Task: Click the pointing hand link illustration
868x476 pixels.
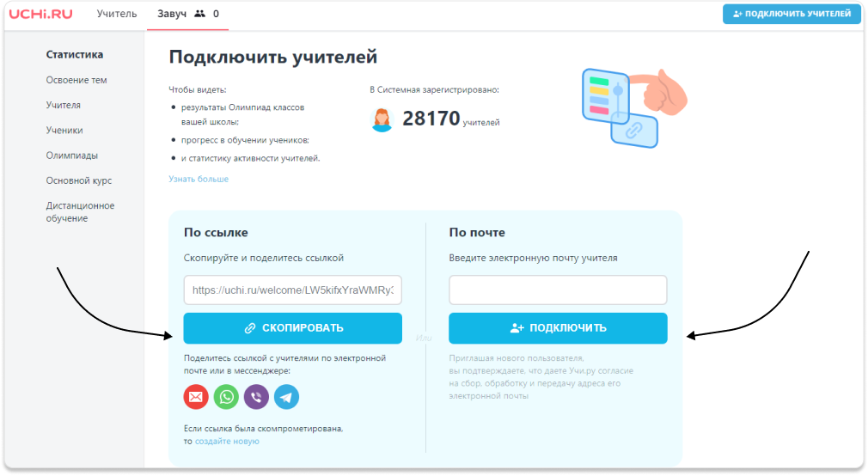Action: pos(634,107)
